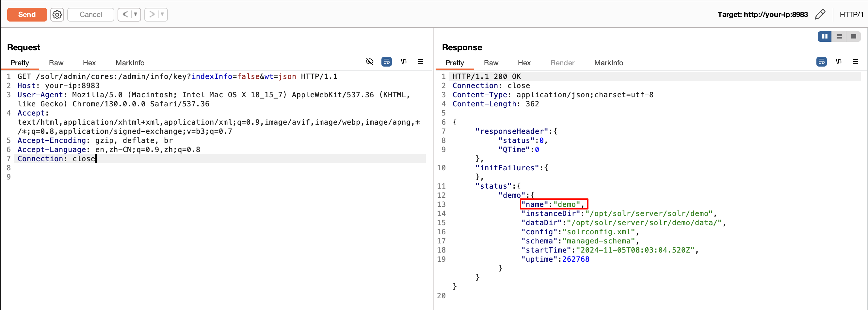Go back to previous request arrow
The width and height of the screenshot is (868, 310).
(x=125, y=14)
